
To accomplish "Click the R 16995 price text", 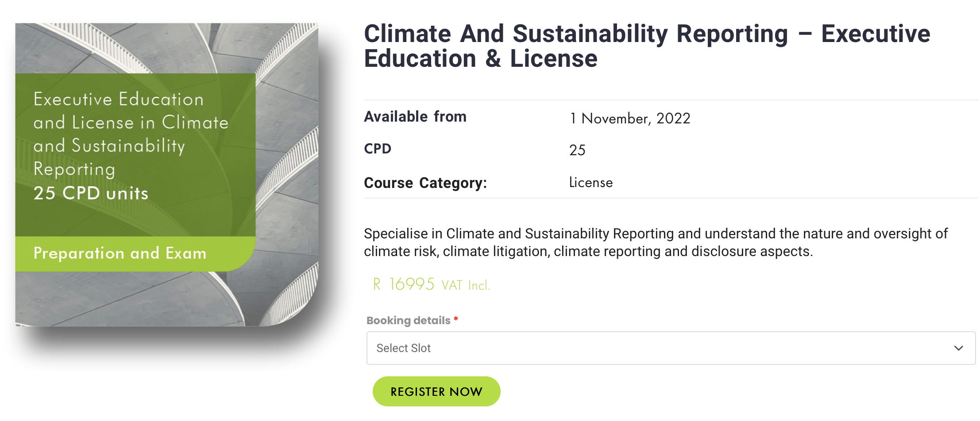I will coord(404,284).
